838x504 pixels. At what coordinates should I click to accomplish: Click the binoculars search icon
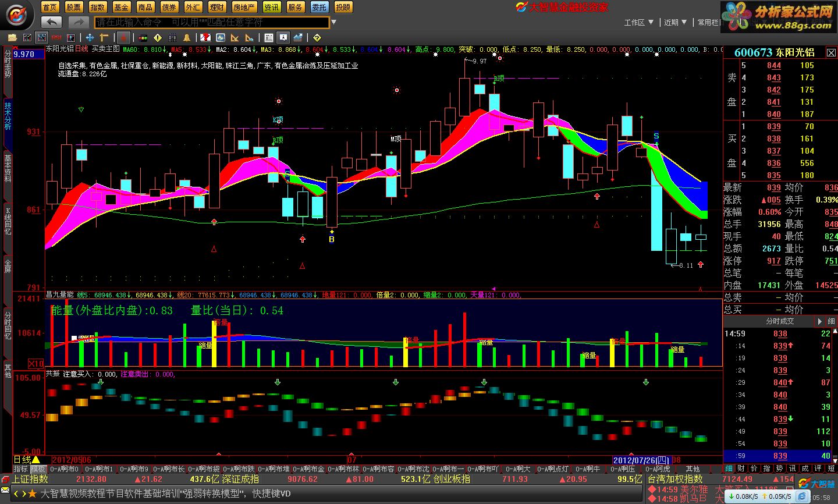coord(172,38)
